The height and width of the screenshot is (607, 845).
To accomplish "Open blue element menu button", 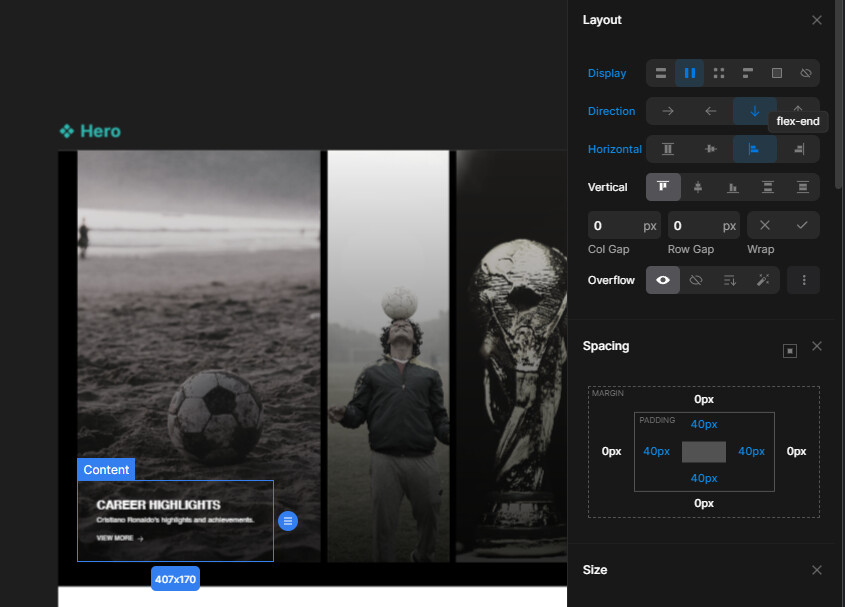I will pos(288,521).
